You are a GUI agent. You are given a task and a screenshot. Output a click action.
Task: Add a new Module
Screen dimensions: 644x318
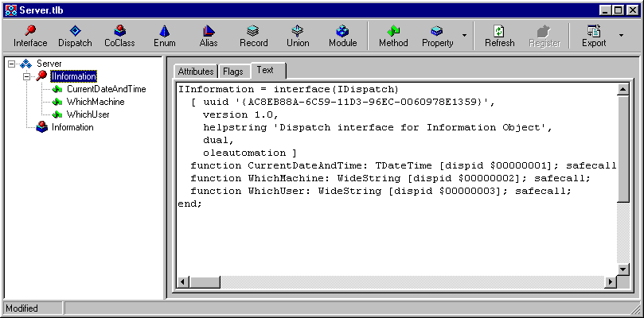342,37
